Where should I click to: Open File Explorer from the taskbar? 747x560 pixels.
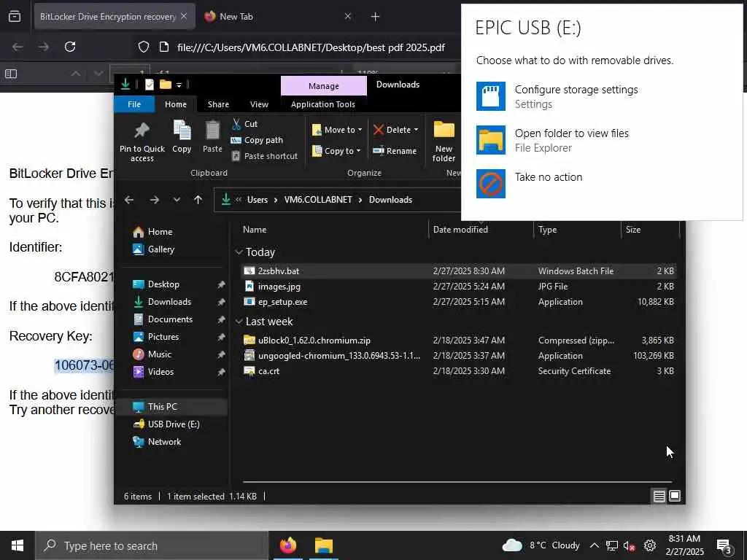pyautogui.click(x=323, y=545)
